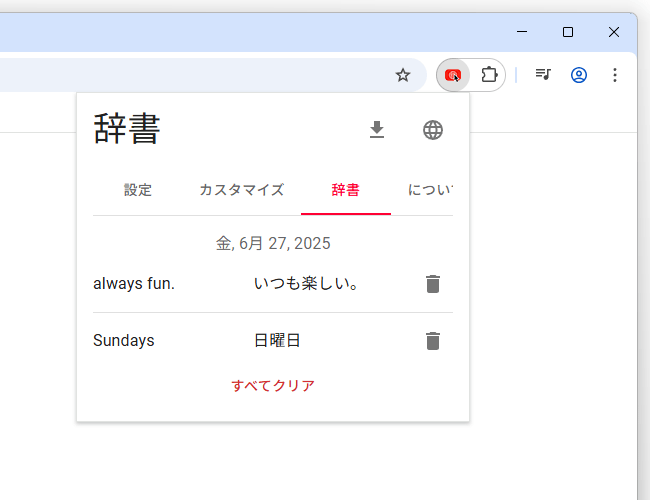Click the translation 日曜日
650x500 pixels.
coord(277,340)
